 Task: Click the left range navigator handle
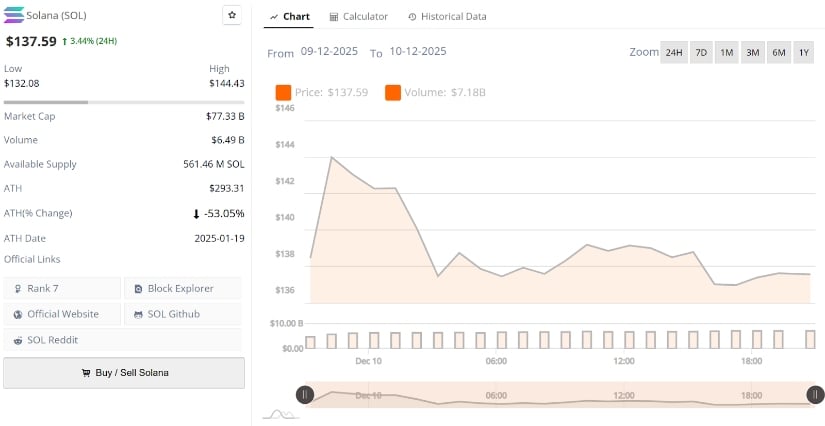pos(304,394)
